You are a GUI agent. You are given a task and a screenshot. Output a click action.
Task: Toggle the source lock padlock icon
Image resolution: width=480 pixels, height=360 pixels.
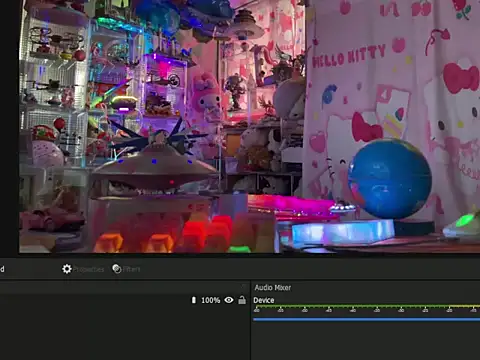[x=242, y=300]
